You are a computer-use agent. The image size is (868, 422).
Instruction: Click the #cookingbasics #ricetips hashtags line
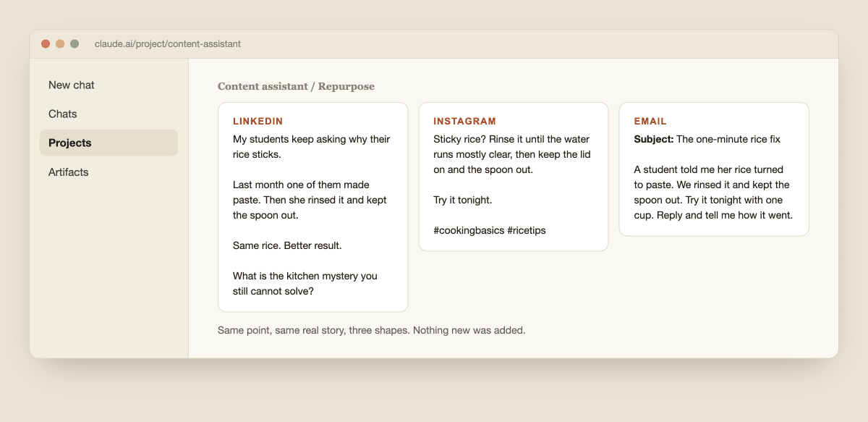(490, 230)
